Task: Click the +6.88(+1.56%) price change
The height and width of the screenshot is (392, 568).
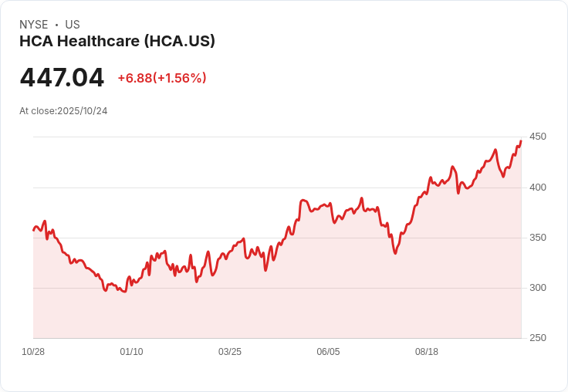Action: tap(162, 78)
